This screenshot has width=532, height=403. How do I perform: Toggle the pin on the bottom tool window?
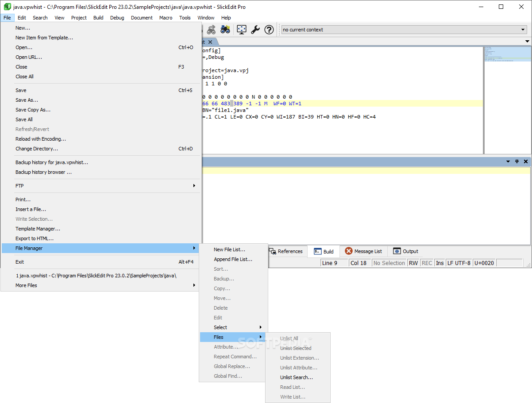tap(517, 161)
